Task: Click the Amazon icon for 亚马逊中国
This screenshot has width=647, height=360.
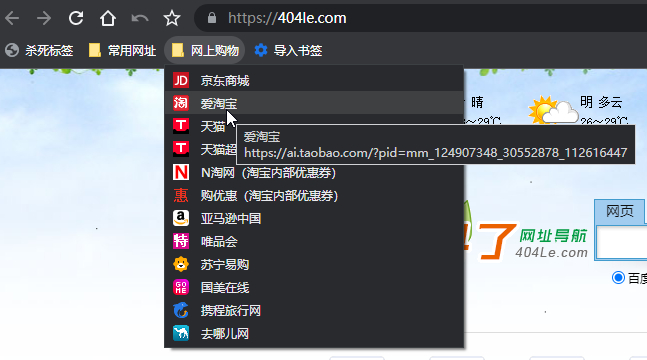Action: click(181, 218)
